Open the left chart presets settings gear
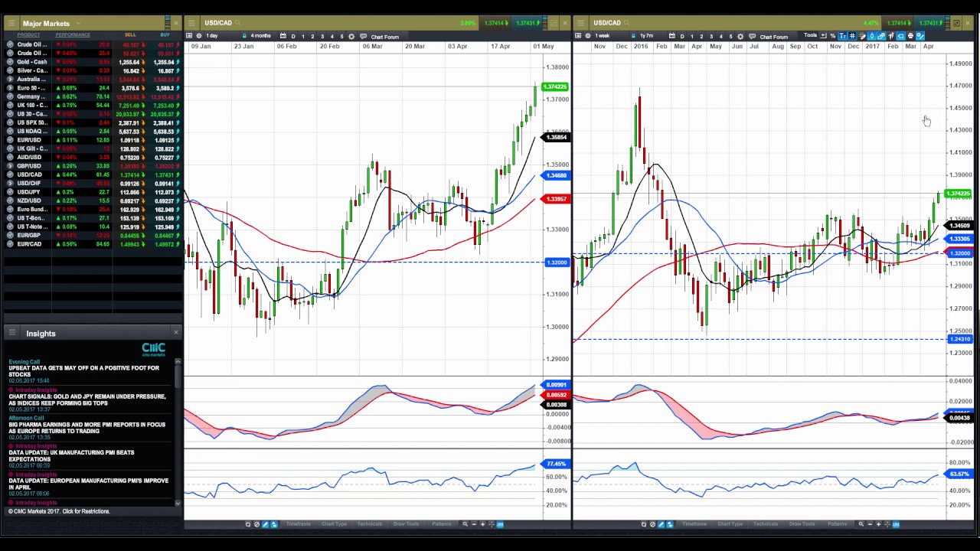This screenshot has height=551, width=980. coord(351,37)
